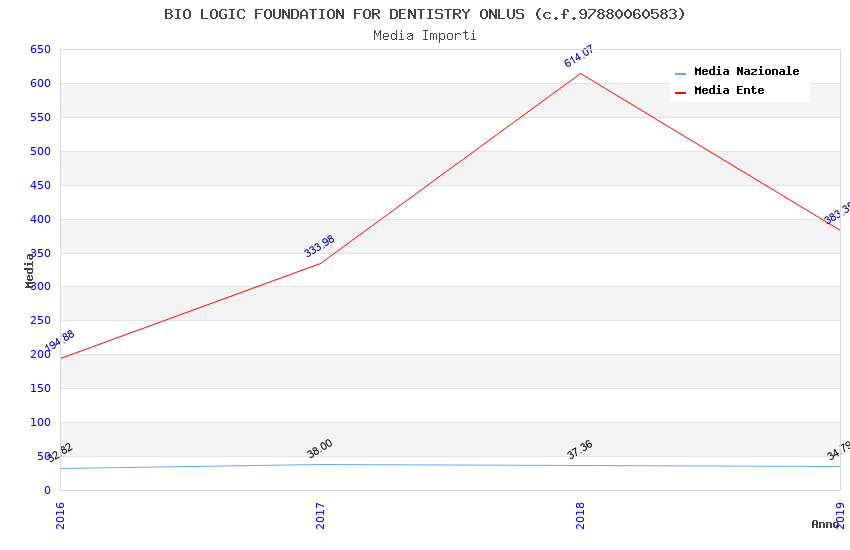The width and height of the screenshot is (850, 550).
Task: Click the data label 333.98
Action: 319,246
